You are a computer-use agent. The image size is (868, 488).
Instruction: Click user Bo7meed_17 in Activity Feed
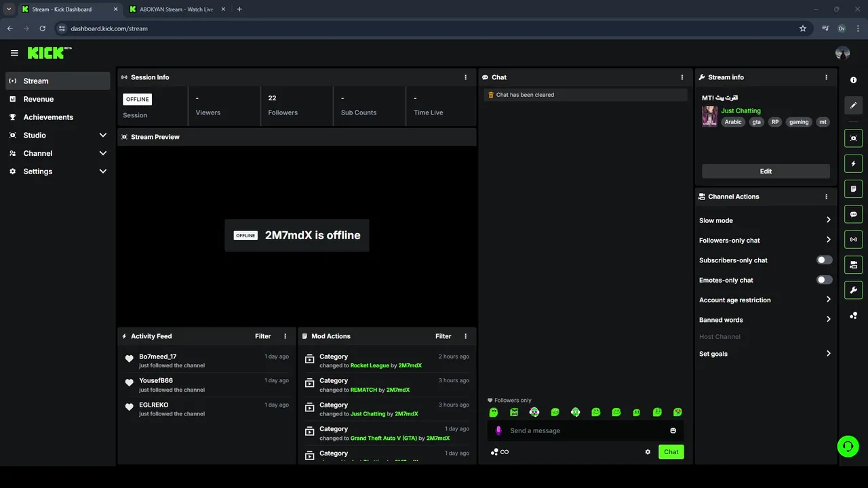(x=157, y=357)
